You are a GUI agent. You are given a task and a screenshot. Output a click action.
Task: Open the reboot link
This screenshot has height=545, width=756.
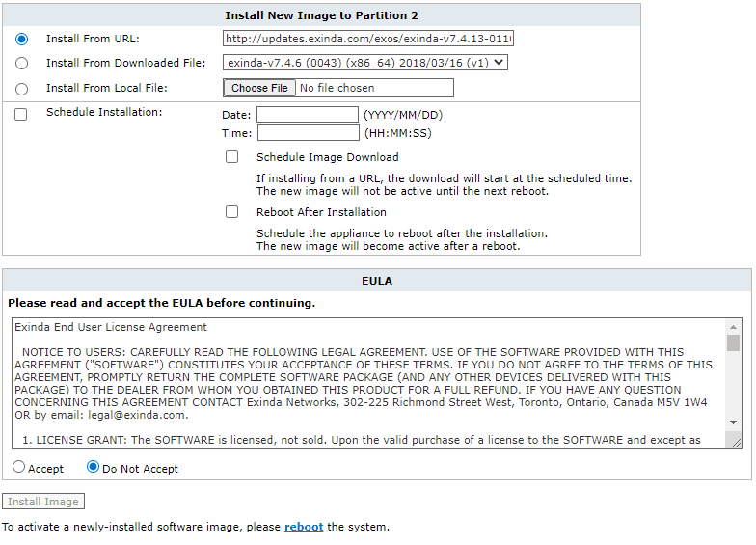[304, 527]
